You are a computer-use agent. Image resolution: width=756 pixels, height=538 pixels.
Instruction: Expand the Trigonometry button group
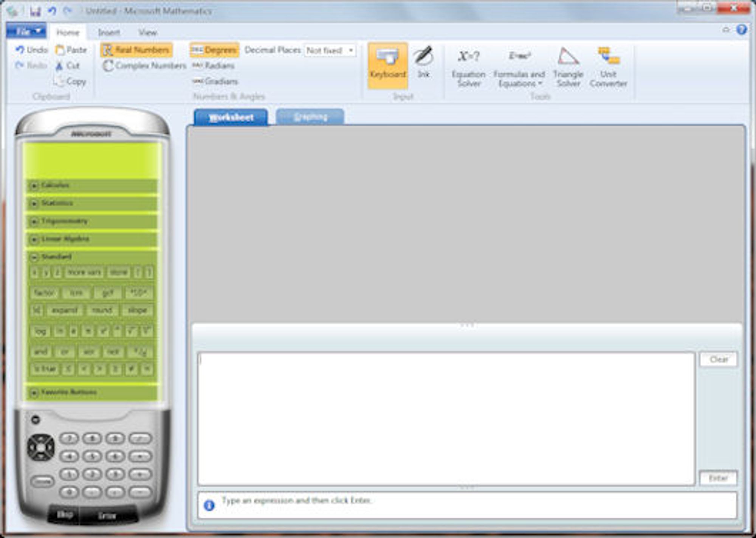click(92, 221)
